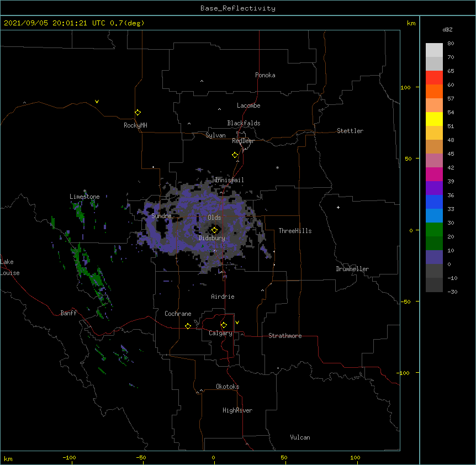Pick the red 60-65 dBZ legend swatch

click(x=434, y=78)
